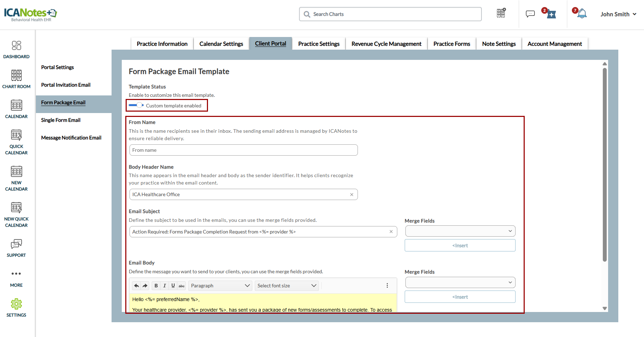Click the undo arrow in editor toolbar
Image resolution: width=644 pixels, height=337 pixels.
pos(137,286)
